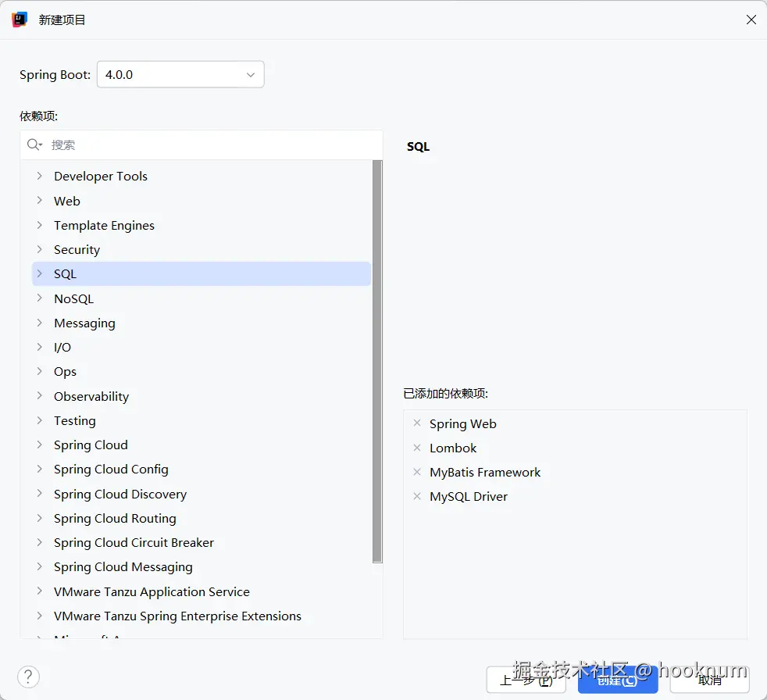
Task: Select the Template Engines tree item
Action: [104, 226]
